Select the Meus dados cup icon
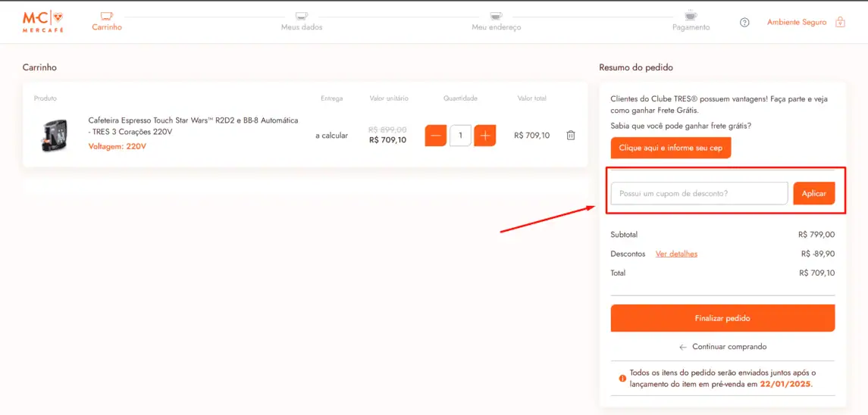Image resolution: width=868 pixels, height=415 pixels. coord(301,16)
